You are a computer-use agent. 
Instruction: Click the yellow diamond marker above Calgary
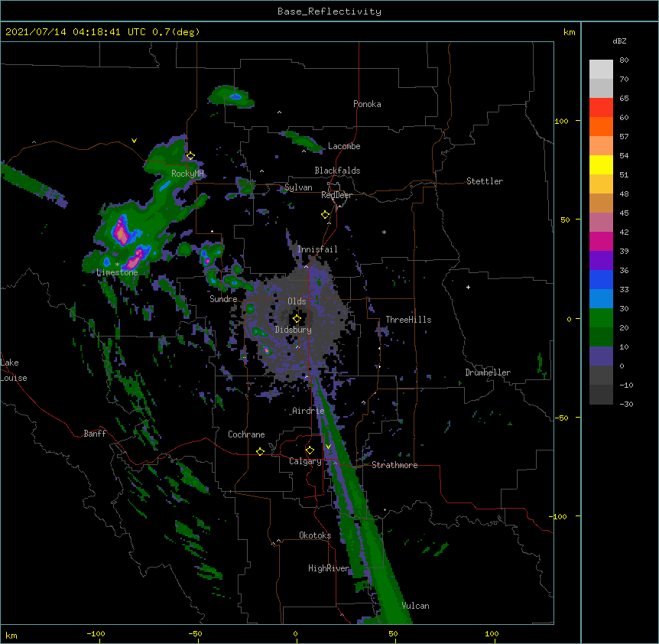310,450
